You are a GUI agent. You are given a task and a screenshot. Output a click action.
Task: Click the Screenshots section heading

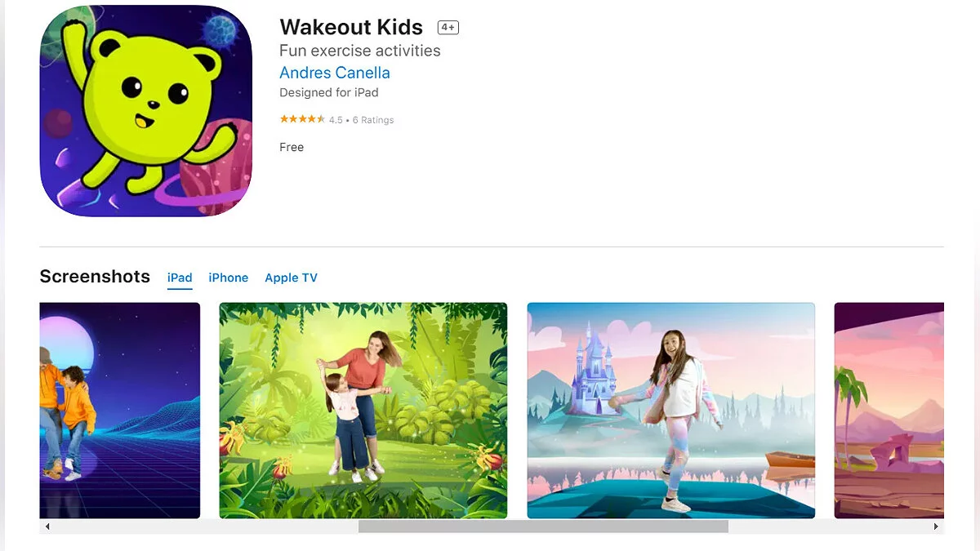[95, 276]
